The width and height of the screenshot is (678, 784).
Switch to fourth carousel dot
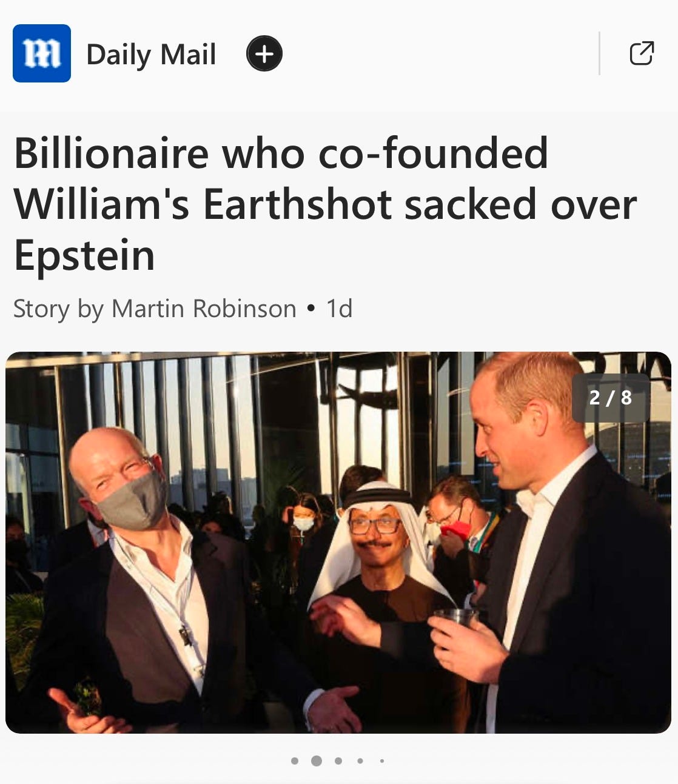360,761
